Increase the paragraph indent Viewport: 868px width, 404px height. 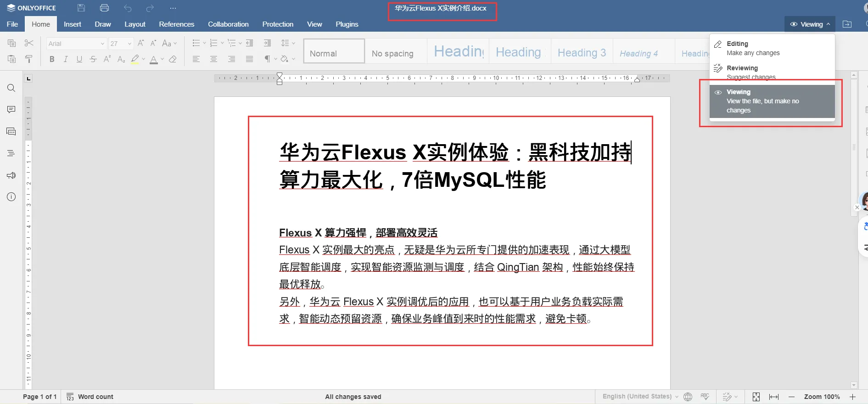pos(267,43)
